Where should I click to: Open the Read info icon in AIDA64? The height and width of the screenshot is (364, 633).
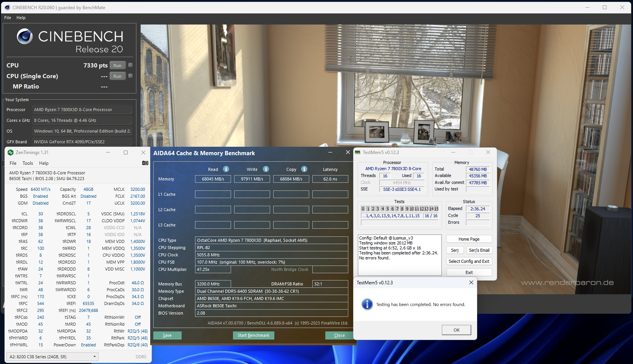(x=226, y=169)
